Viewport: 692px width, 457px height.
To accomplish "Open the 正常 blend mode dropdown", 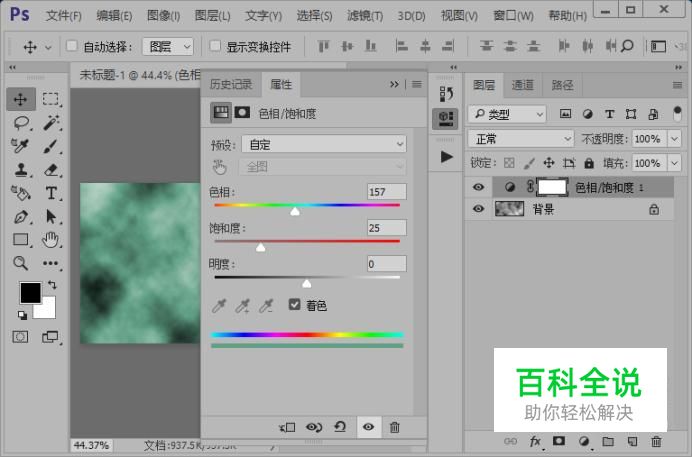I will click(521, 139).
